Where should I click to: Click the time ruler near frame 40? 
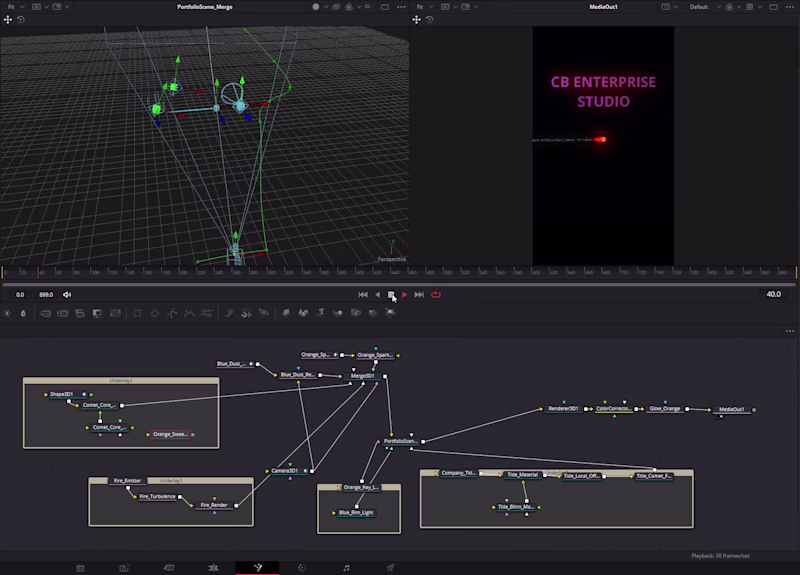(x=39, y=272)
